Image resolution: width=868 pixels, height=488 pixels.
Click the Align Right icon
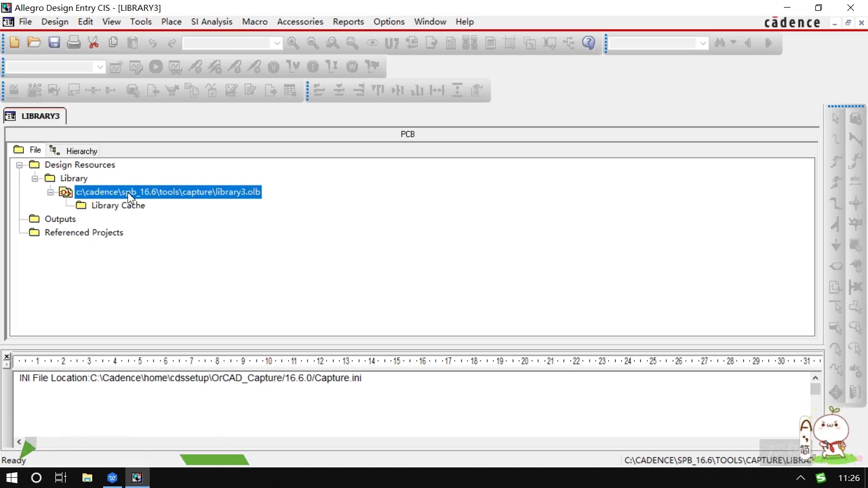click(359, 91)
